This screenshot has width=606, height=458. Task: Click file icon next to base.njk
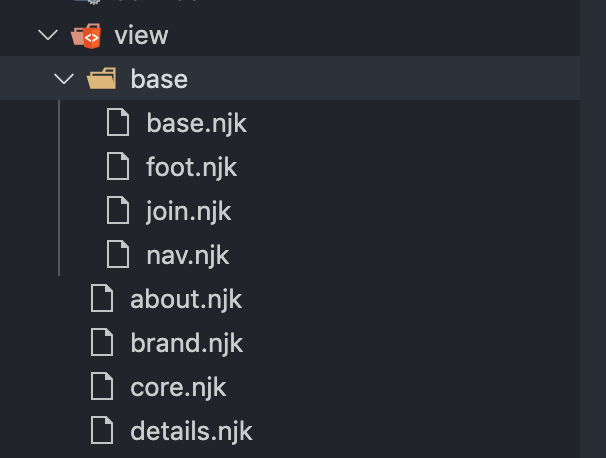point(119,124)
